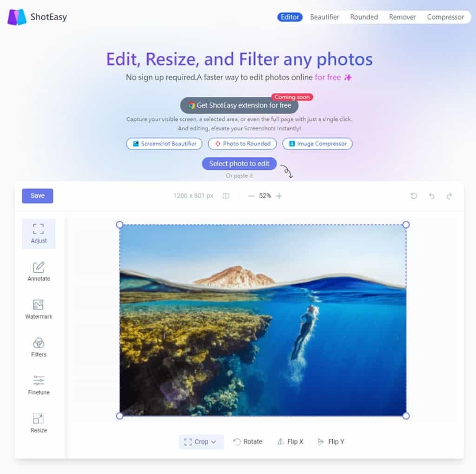This screenshot has width=476, height=474.
Task: Undo the last edit
Action: [432, 196]
